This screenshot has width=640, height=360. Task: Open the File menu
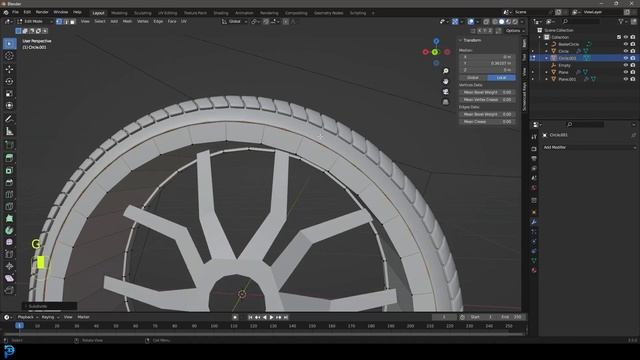click(x=16, y=12)
